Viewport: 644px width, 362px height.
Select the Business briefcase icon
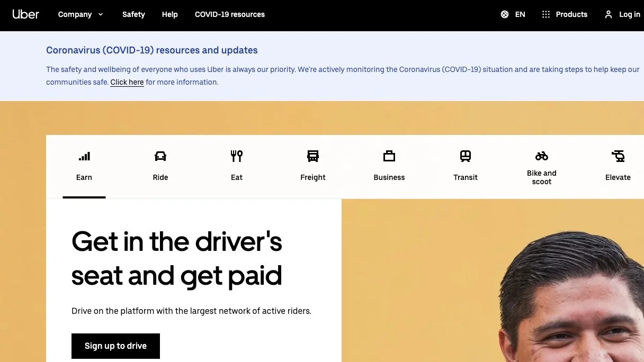tap(389, 156)
